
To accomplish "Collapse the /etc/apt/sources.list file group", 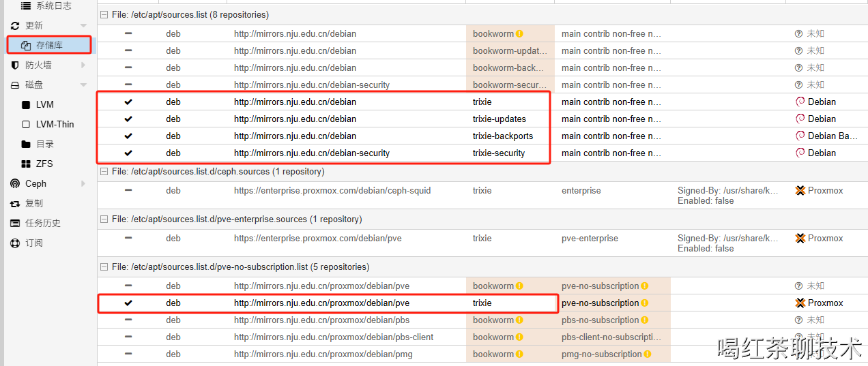I will click(x=104, y=15).
